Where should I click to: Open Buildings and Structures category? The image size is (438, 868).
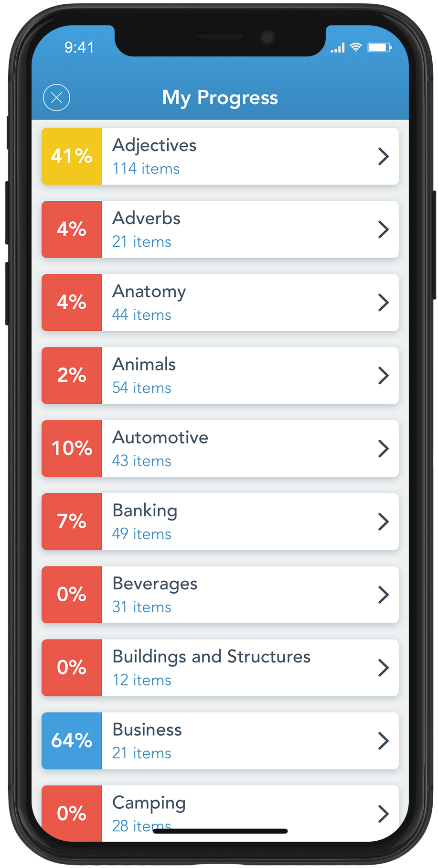click(x=211, y=657)
